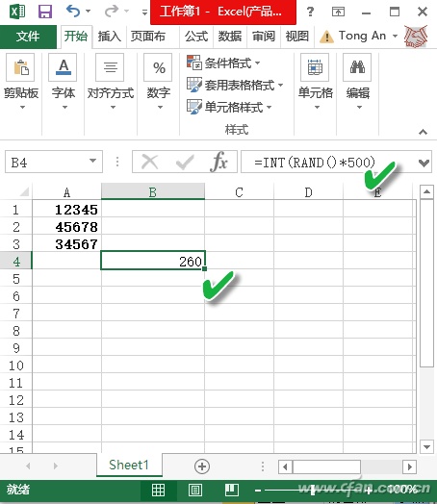Viewport: 437px width, 504px height.
Task: Open the undo history dropdown arrow
Action: point(88,12)
